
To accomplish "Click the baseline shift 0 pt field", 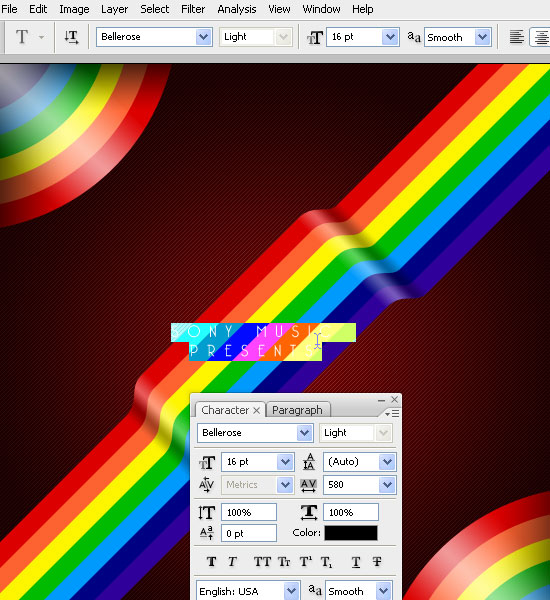I will (249, 533).
